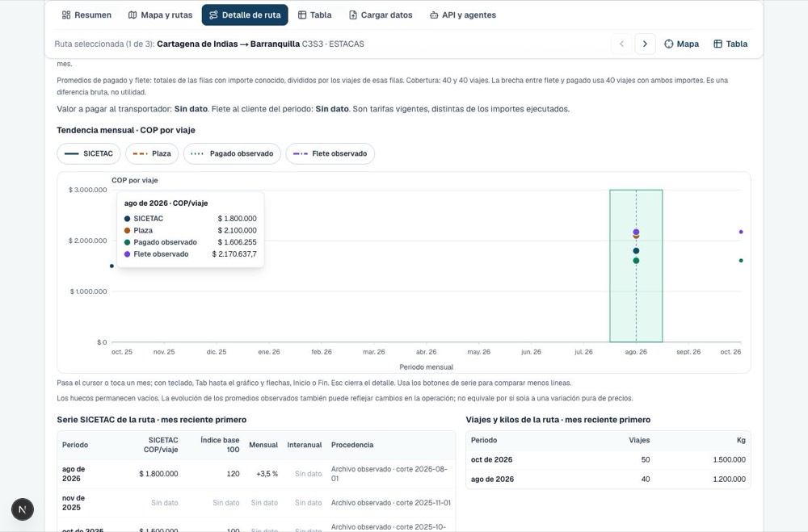The height and width of the screenshot is (532, 808).
Task: Open the Resumen tab
Action: point(86,15)
